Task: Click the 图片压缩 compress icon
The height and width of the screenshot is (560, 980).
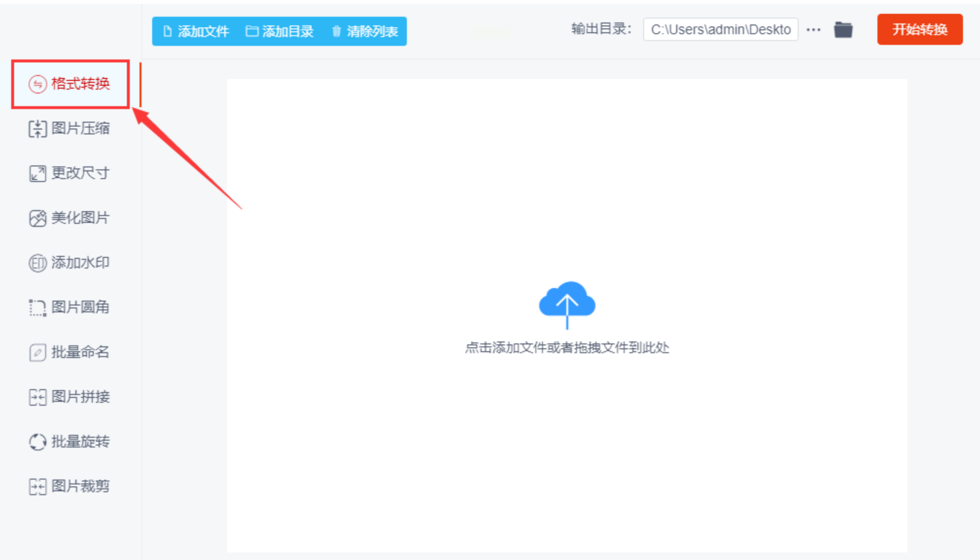Action: [x=37, y=129]
